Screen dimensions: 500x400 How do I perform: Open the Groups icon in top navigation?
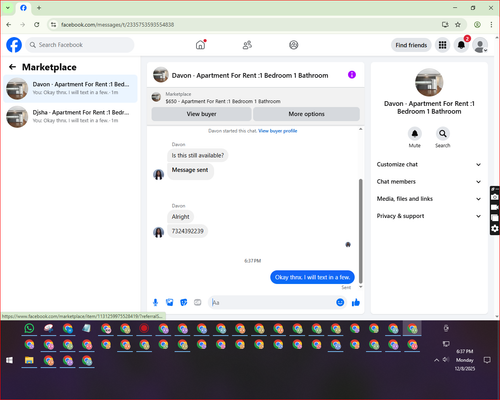[294, 45]
